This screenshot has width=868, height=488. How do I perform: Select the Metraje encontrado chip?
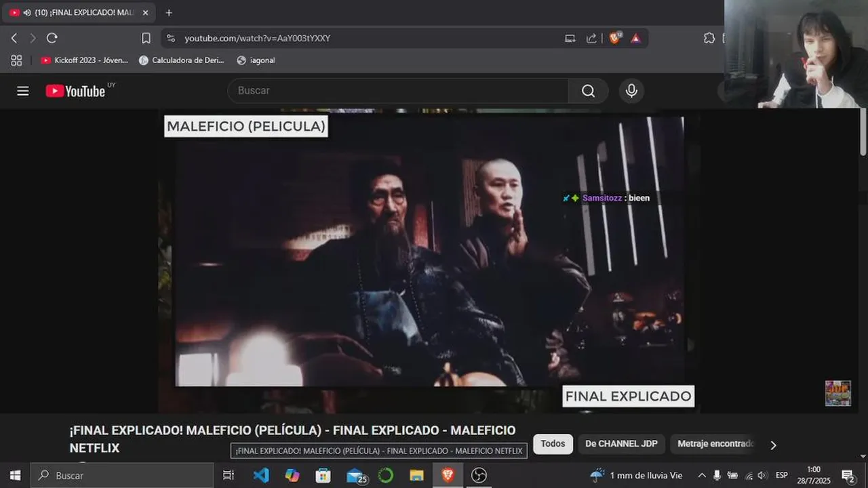point(715,444)
